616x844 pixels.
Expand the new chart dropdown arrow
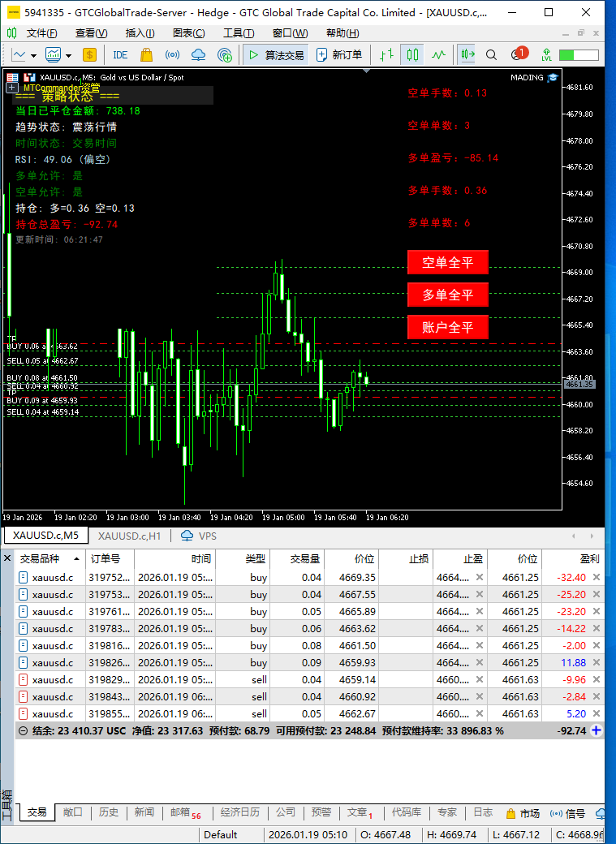pos(33,55)
